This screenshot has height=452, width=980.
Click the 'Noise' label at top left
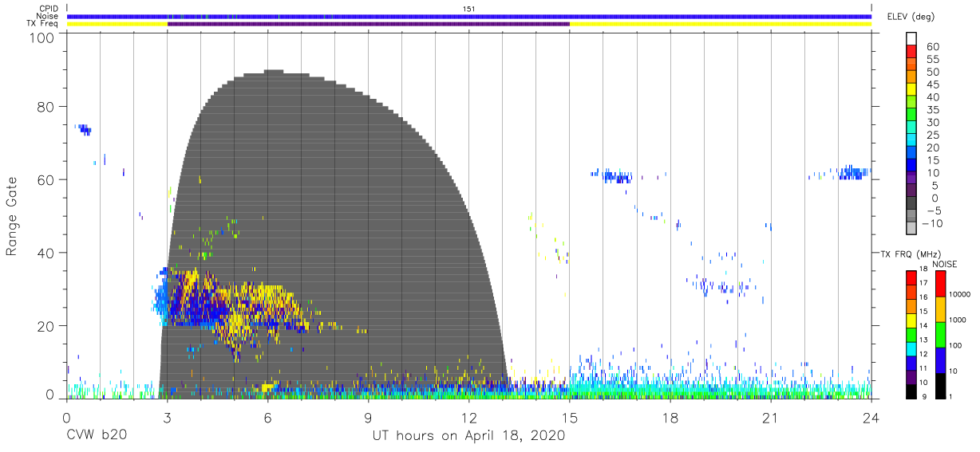[47, 16]
